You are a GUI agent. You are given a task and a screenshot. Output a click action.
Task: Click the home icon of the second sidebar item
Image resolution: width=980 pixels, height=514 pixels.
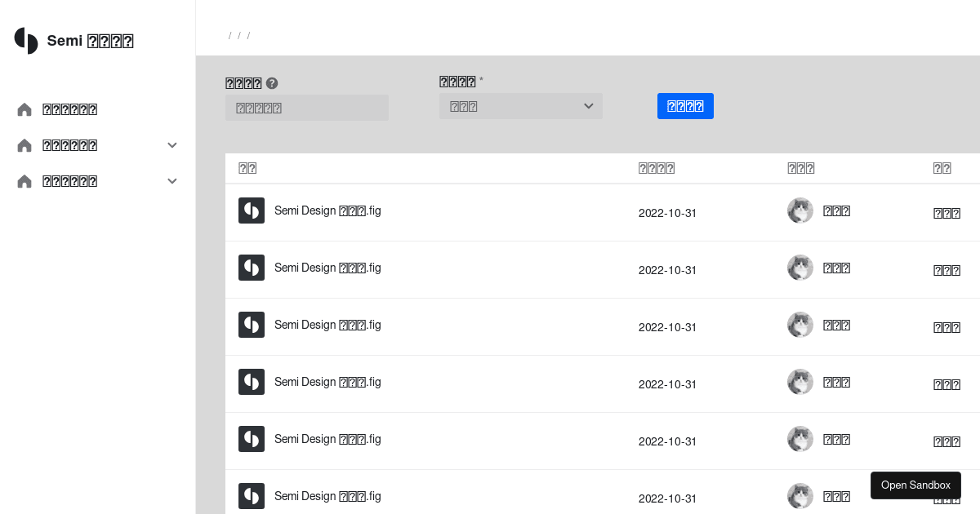[x=24, y=145]
